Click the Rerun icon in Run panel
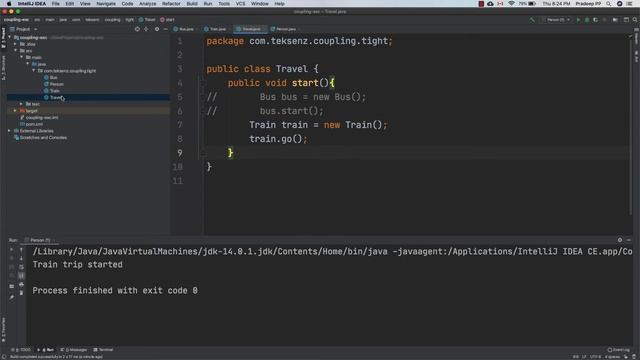 click(x=11, y=249)
